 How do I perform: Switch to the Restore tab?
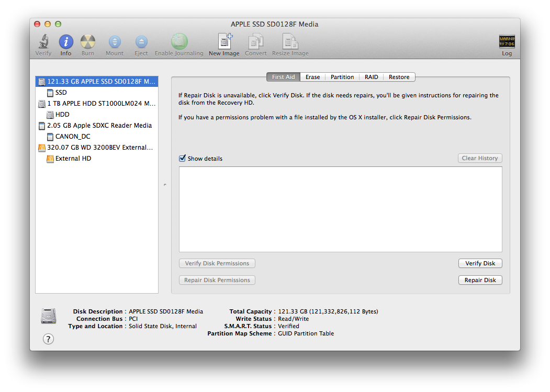399,77
